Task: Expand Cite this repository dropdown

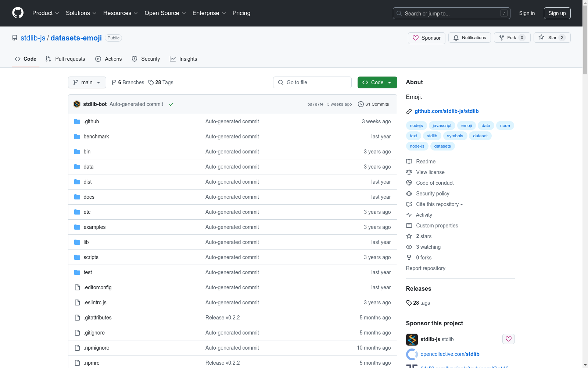Action: [x=440, y=204]
